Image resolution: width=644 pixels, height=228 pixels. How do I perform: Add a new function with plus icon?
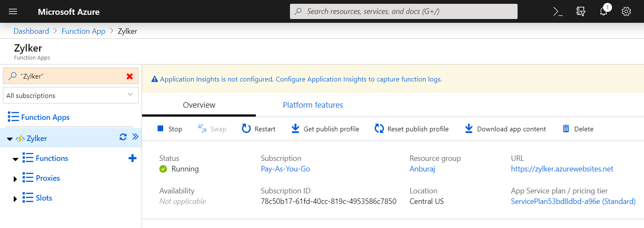click(132, 158)
